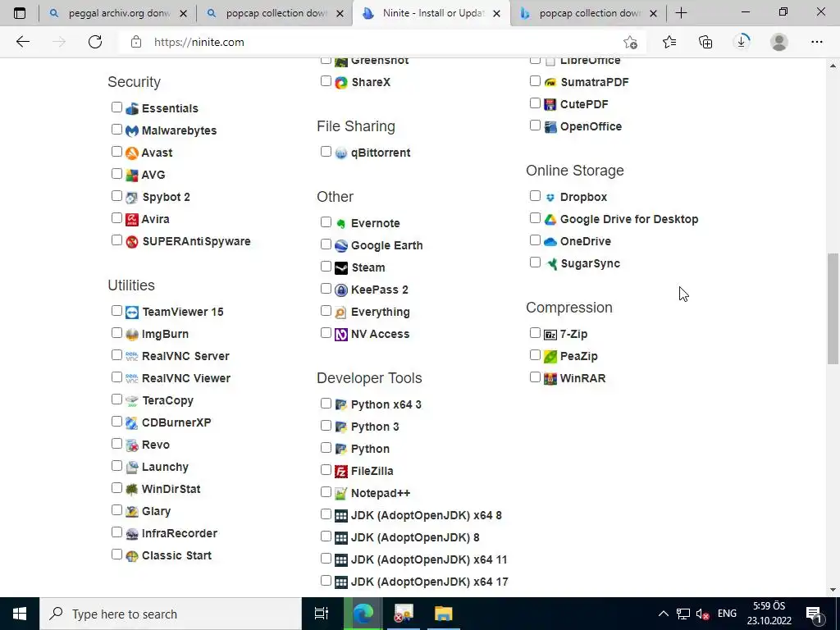The height and width of the screenshot is (630, 840).
Task: Click the NV Access icon
Action: (x=341, y=335)
